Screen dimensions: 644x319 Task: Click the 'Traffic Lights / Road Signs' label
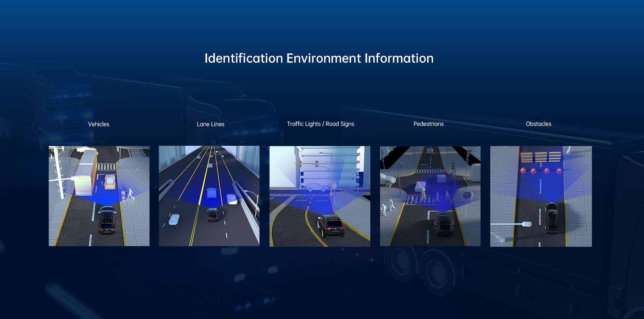(321, 124)
